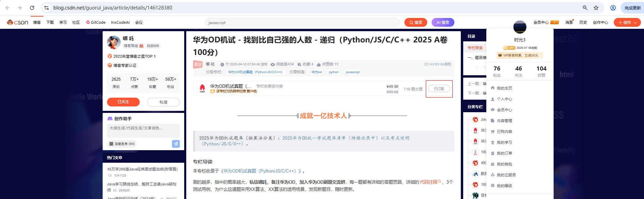Viewport: 644px width, 199px height.
Task: Open 创作中心 in the header
Action: coord(601,22)
